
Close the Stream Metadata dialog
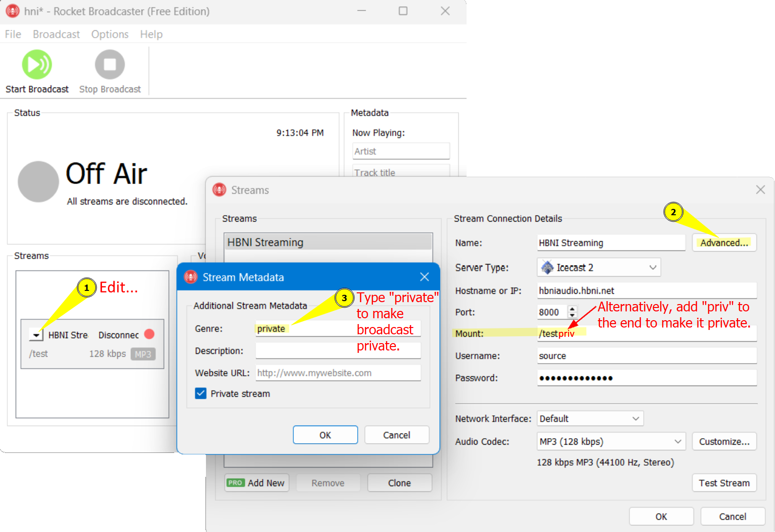pos(425,277)
